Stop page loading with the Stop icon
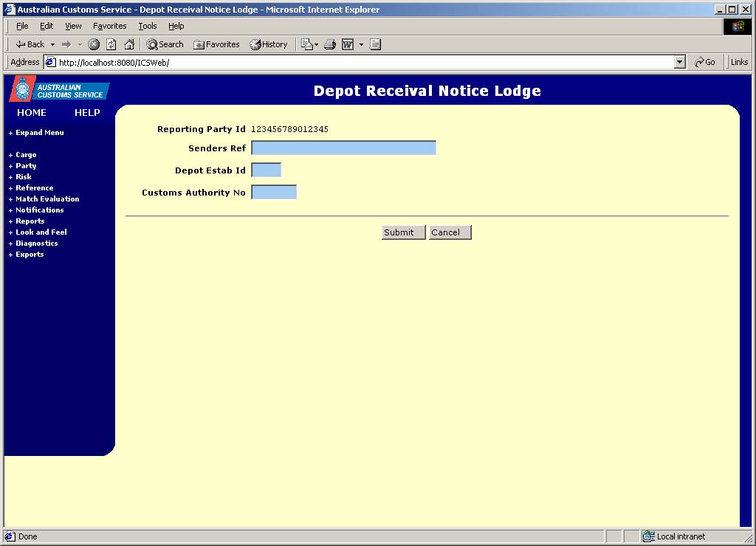The height and width of the screenshot is (546, 756). (94, 44)
